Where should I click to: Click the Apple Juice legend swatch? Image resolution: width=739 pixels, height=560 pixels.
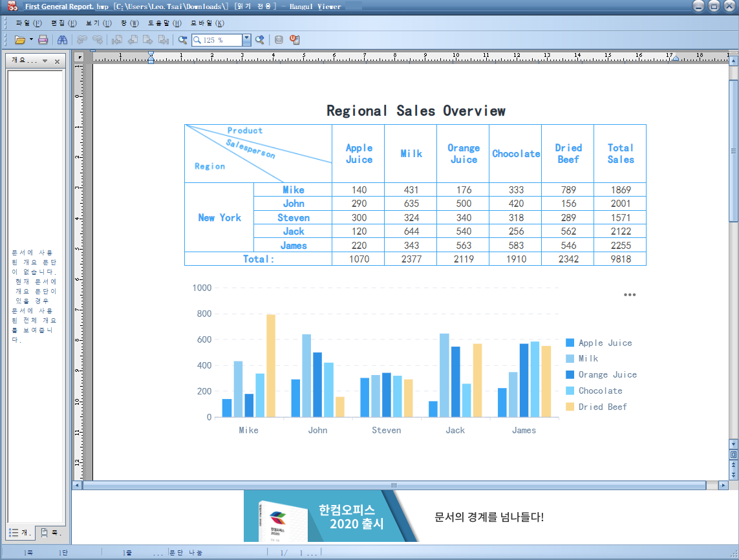[570, 343]
